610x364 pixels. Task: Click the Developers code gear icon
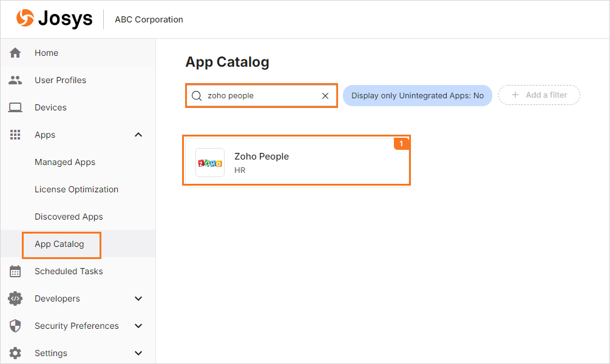[x=15, y=298]
